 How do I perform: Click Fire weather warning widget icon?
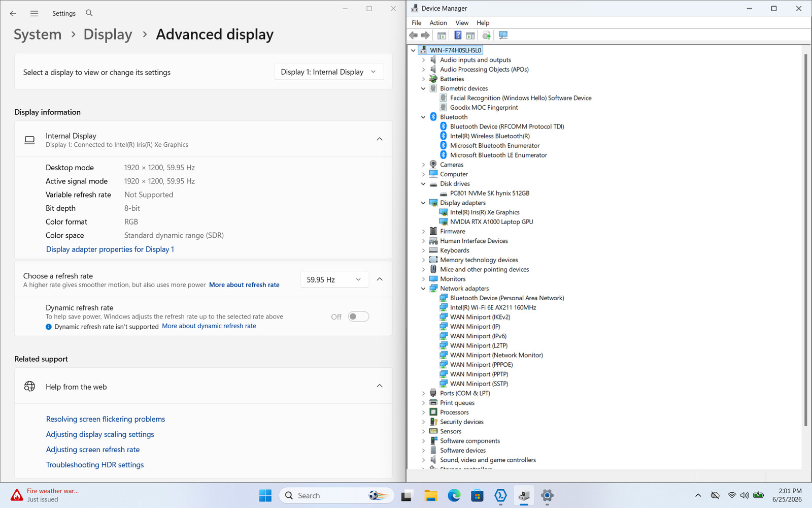[17, 495]
